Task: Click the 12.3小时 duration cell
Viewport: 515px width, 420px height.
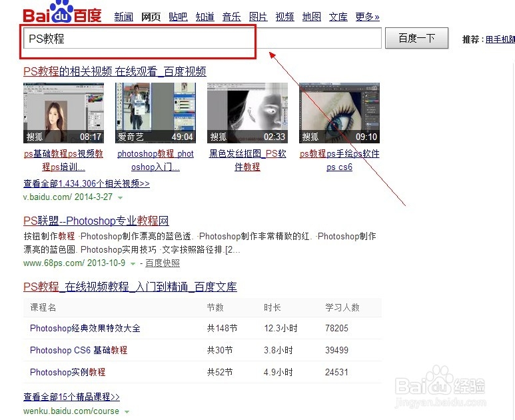Action: (280, 328)
